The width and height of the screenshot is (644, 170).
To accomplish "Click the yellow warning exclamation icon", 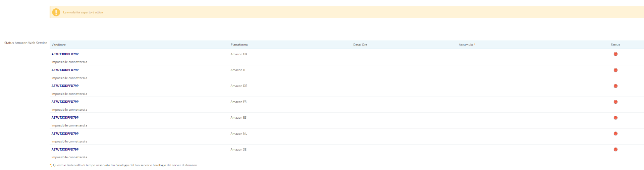I will click(56, 12).
